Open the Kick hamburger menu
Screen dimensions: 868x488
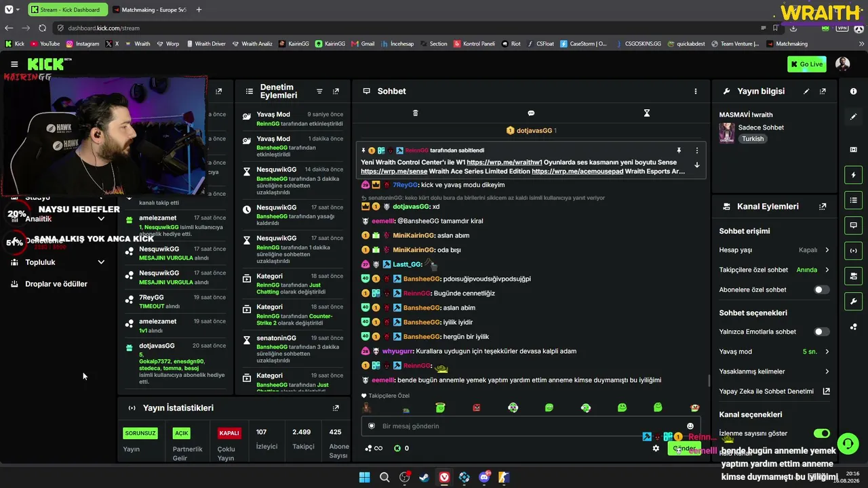tap(14, 64)
